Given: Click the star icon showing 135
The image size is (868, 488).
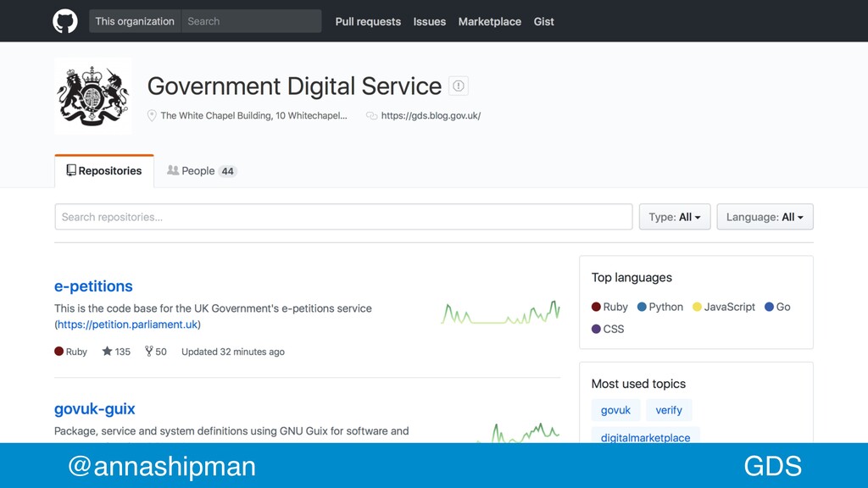Looking at the screenshot, I should click(x=108, y=352).
